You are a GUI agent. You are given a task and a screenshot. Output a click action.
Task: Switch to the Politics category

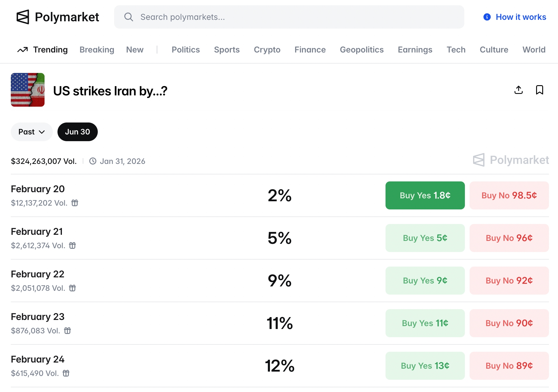coord(186,50)
